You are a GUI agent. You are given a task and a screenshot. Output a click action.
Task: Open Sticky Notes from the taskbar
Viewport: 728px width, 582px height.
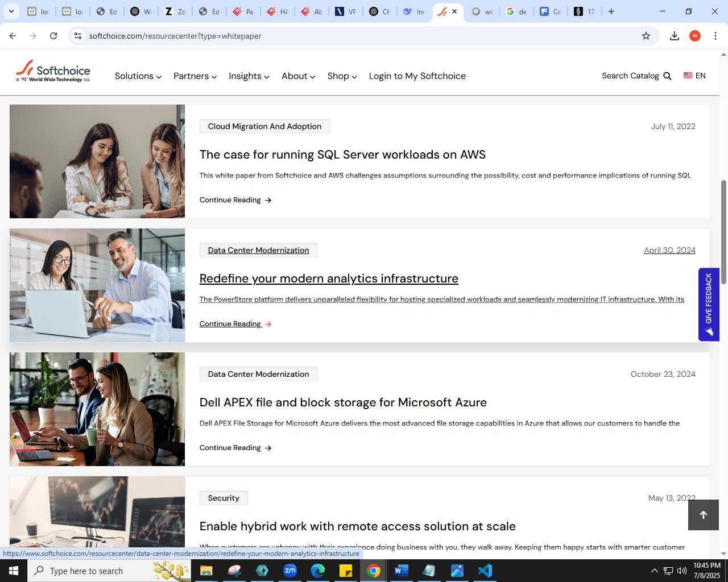click(x=346, y=571)
